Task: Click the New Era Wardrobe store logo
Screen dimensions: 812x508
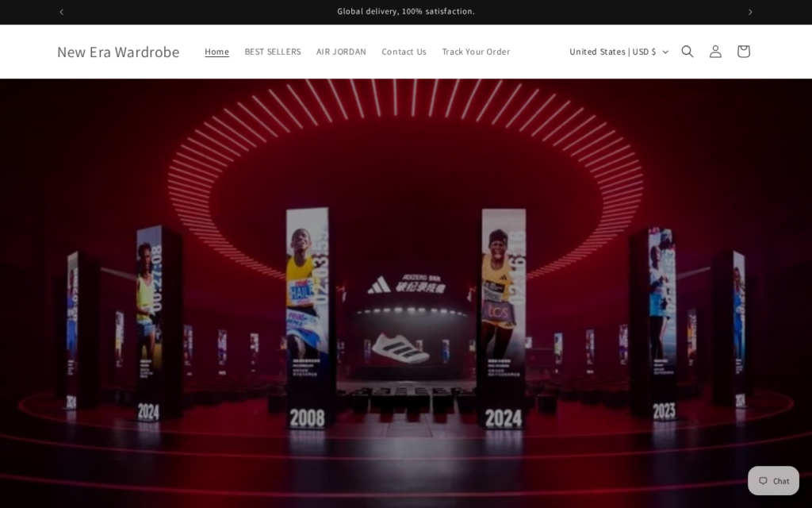Action: coord(118,52)
